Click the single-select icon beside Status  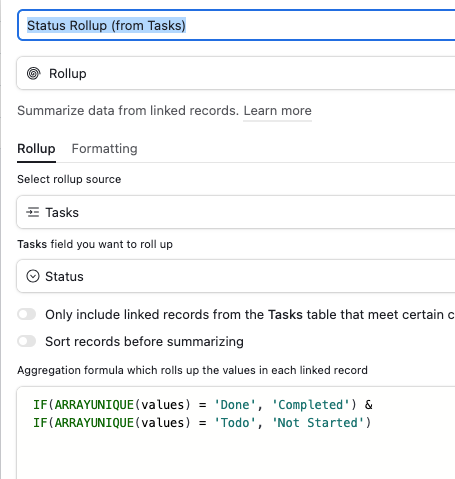tap(33, 276)
